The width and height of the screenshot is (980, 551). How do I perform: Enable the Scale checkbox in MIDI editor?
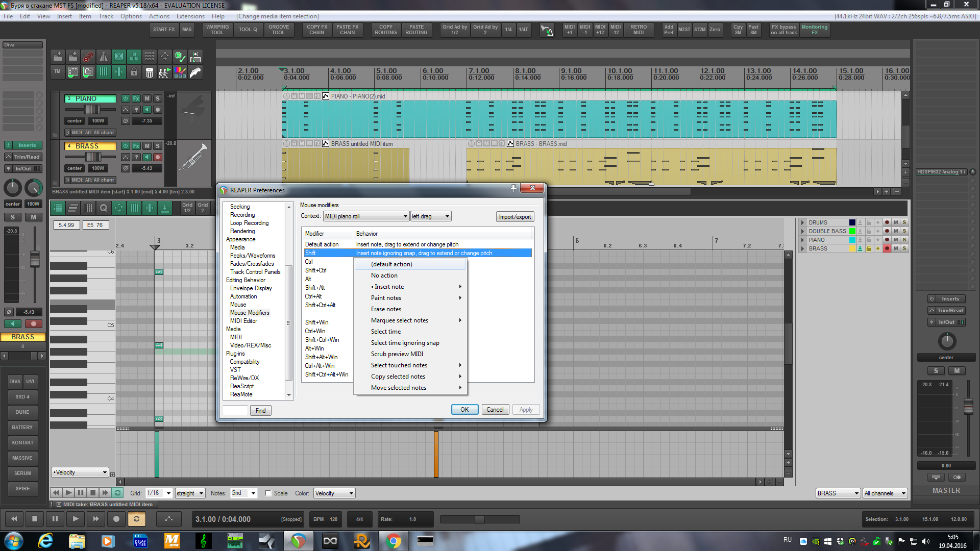coord(268,493)
